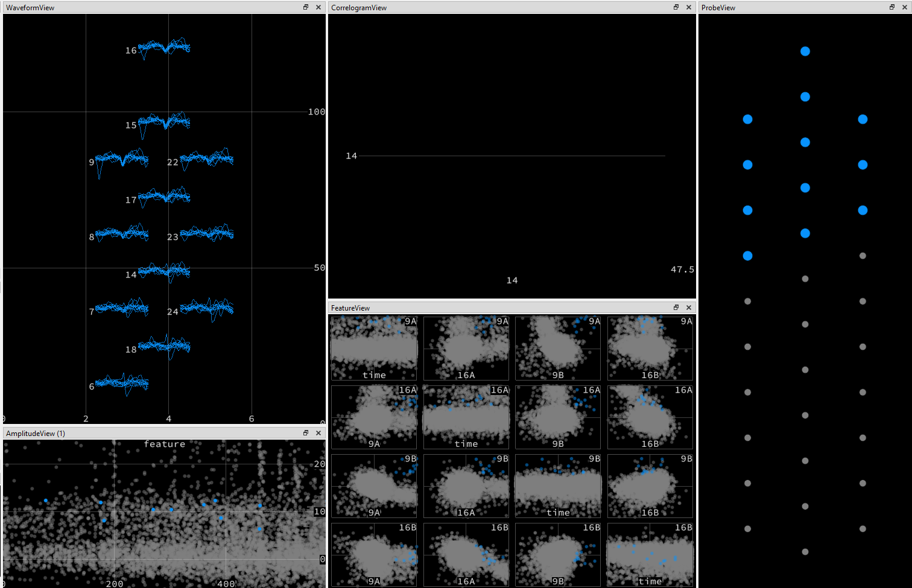Float the AmplitudeView panel
The height and width of the screenshot is (588, 912).
pos(306,432)
